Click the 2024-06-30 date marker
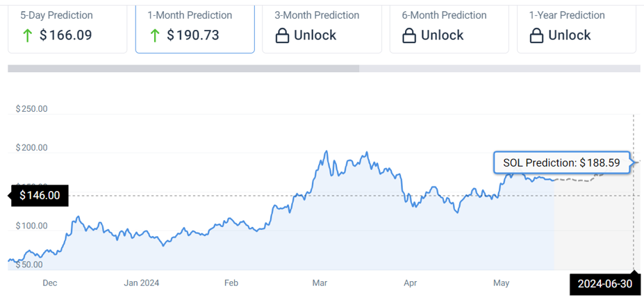The height and width of the screenshot is (302, 644). click(x=604, y=284)
